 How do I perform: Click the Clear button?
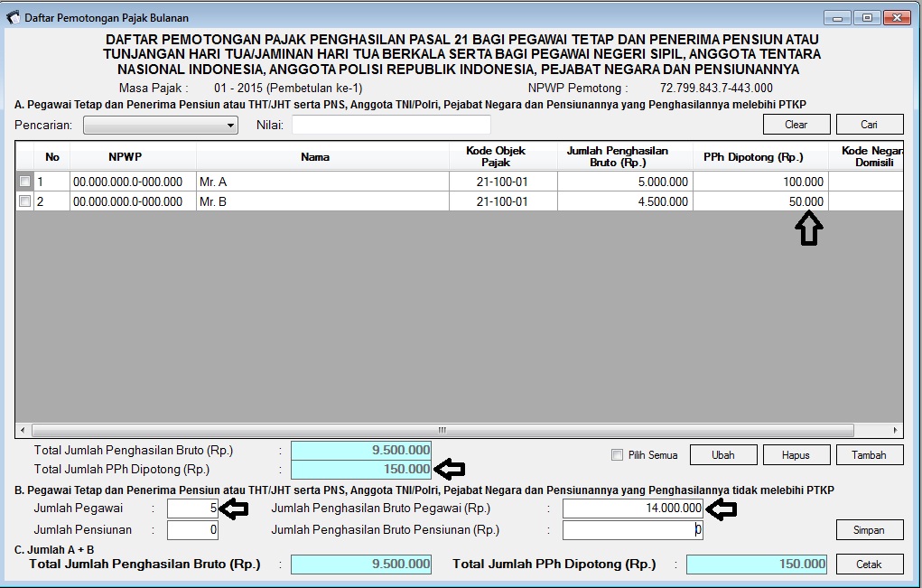tap(796, 124)
